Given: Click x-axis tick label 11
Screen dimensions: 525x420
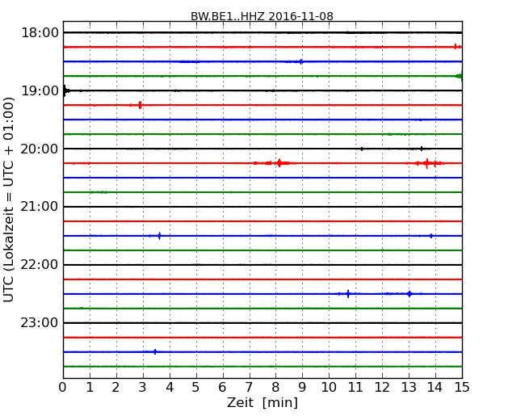Looking at the screenshot, I should point(355,388).
